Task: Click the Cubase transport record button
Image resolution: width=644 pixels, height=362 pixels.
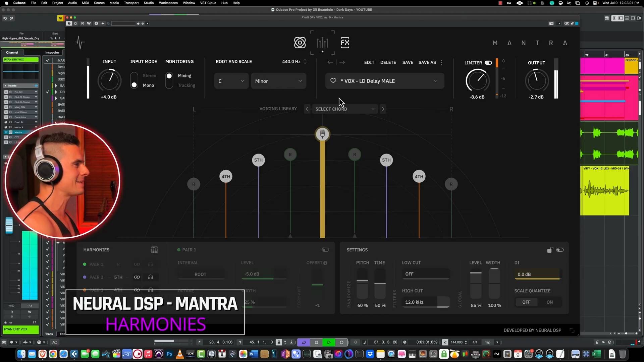Action: pyautogui.click(x=341, y=342)
